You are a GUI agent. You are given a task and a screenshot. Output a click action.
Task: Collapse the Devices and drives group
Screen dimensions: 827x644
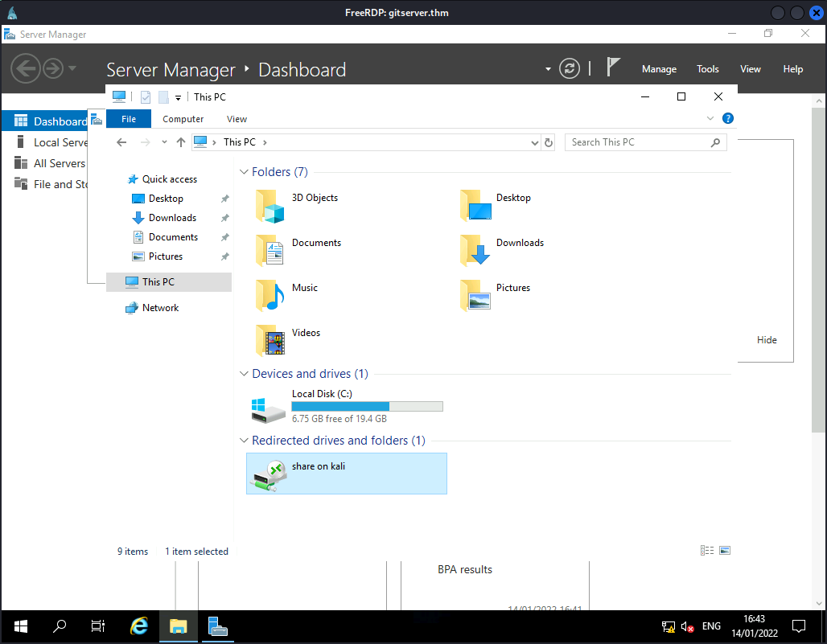click(x=244, y=374)
